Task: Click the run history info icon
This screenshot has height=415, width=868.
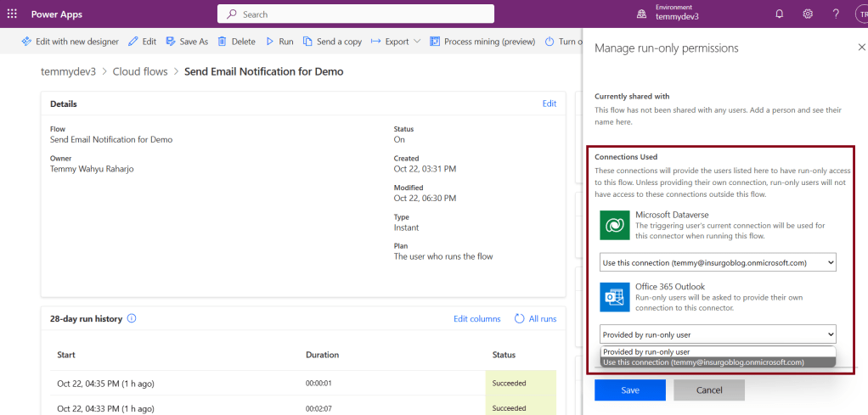Action: 132,319
